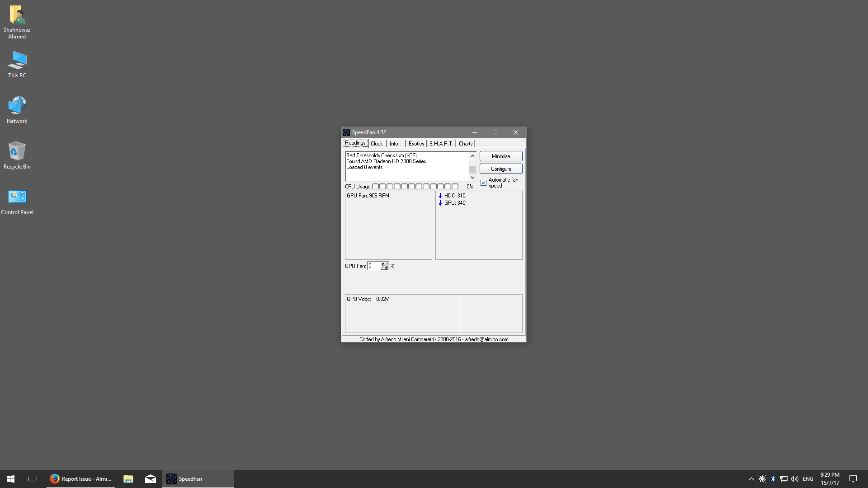
Task: Click the 'GPU Vddc: 0.82V' voltage reading
Action: [x=368, y=299]
